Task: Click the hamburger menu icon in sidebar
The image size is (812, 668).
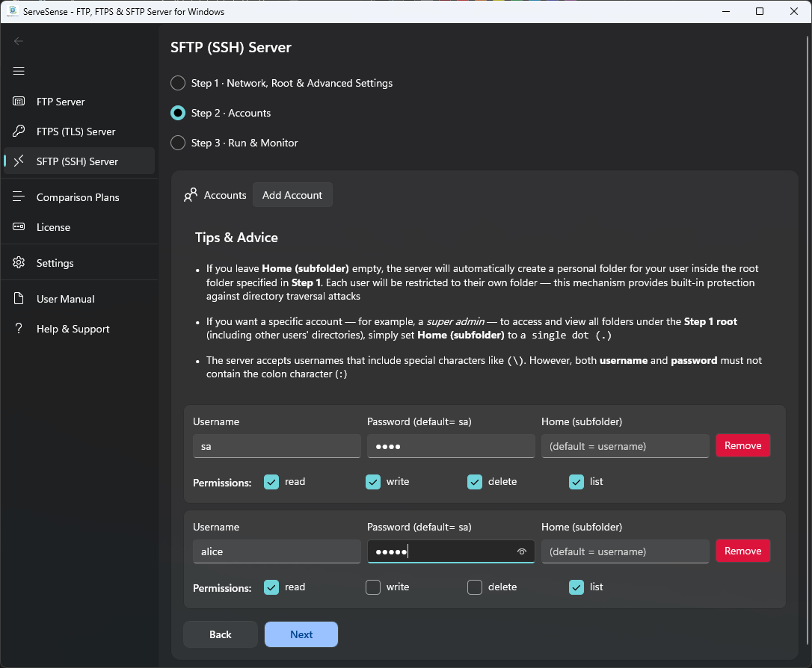Action: [x=19, y=71]
